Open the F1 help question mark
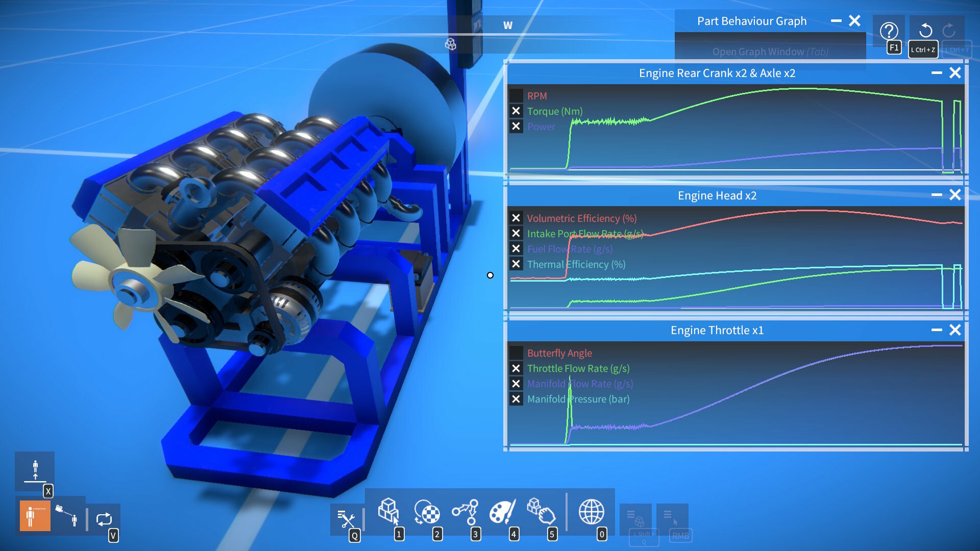 (889, 31)
